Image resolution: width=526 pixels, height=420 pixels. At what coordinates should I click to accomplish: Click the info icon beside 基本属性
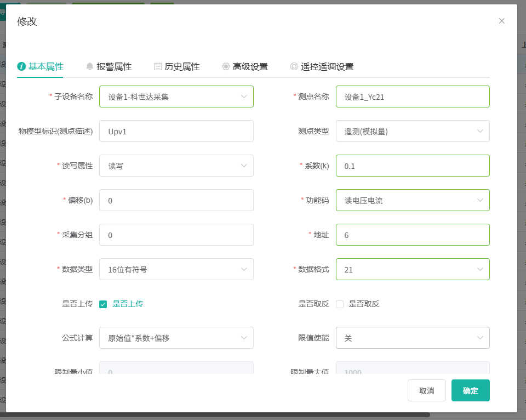[21, 66]
